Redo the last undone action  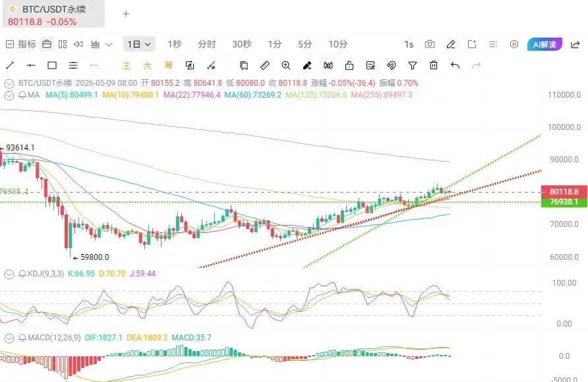pos(476,66)
